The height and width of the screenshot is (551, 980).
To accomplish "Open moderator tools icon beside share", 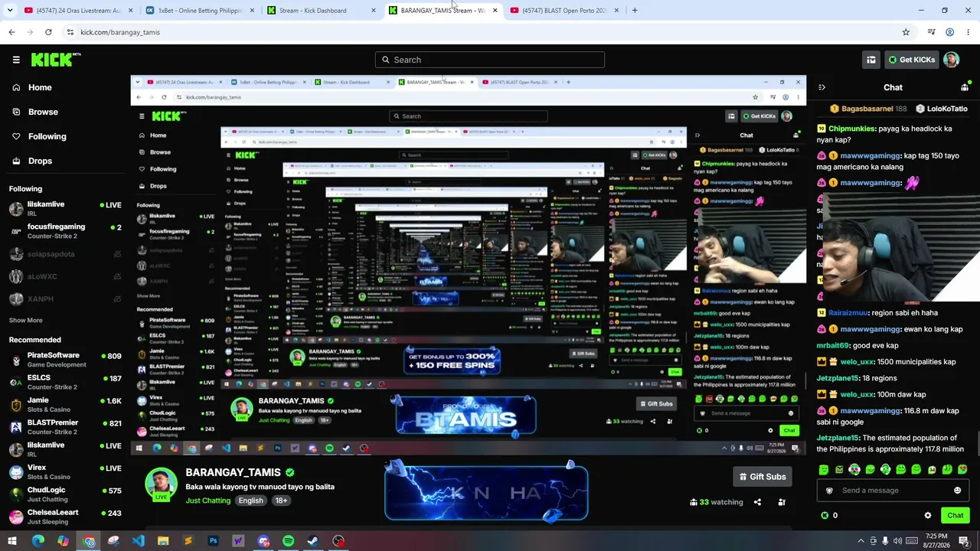I will click(x=782, y=502).
